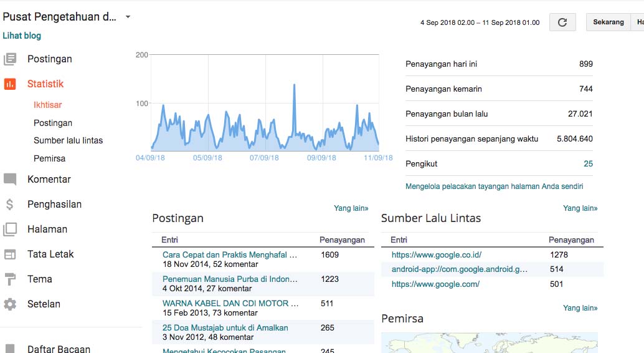Click chart date label 07/09/18
Screen dimensions: 644x353
[264, 158]
